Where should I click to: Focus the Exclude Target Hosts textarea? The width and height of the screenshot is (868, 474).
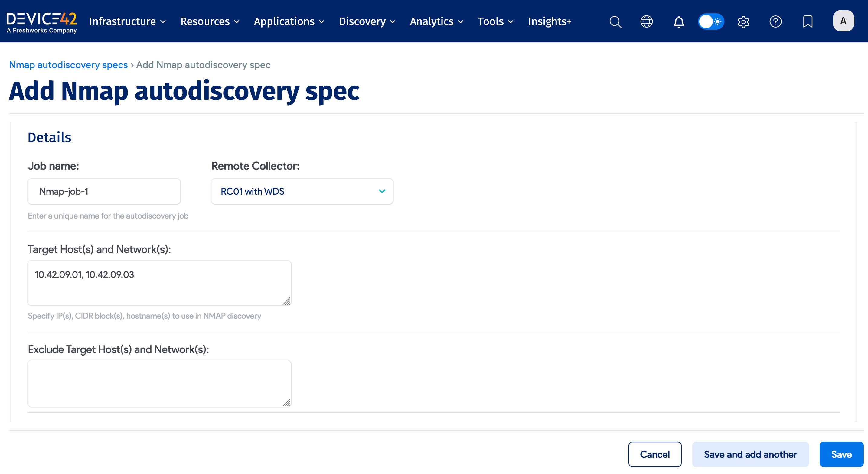[159, 383]
